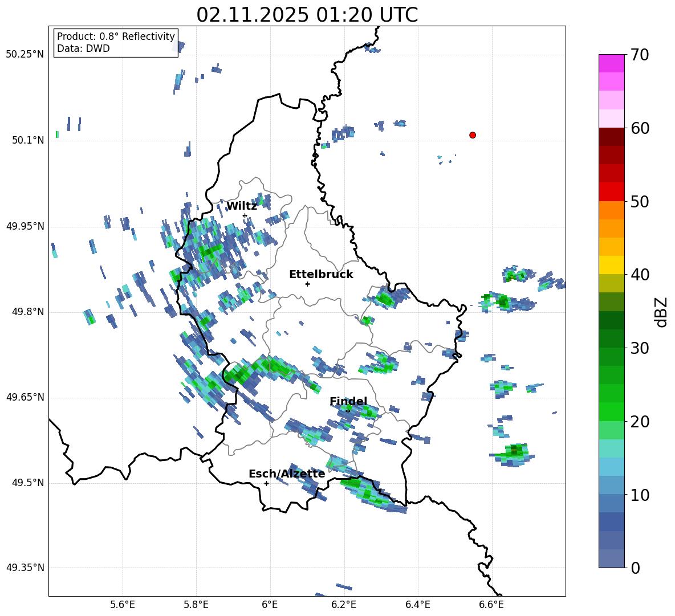This screenshot has height=616, width=675.
Task: Click the dark red colorbar segment below 60
Action: [x=612, y=137]
